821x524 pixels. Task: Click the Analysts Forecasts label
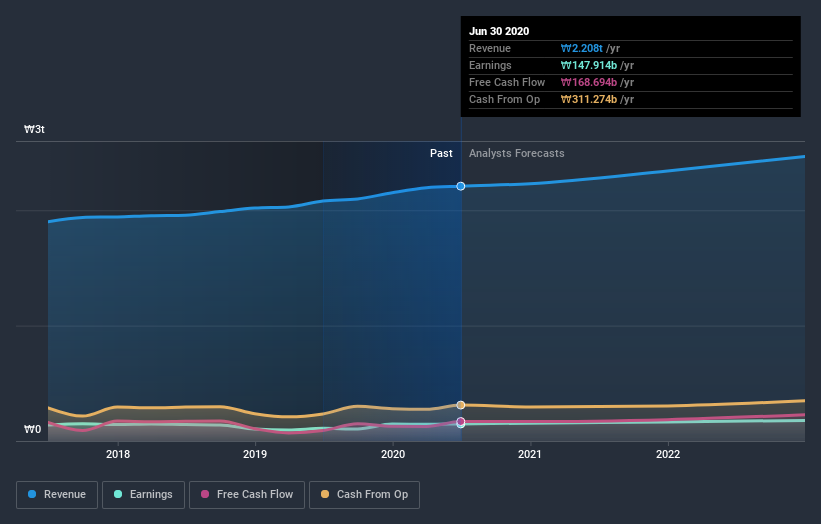coord(517,153)
